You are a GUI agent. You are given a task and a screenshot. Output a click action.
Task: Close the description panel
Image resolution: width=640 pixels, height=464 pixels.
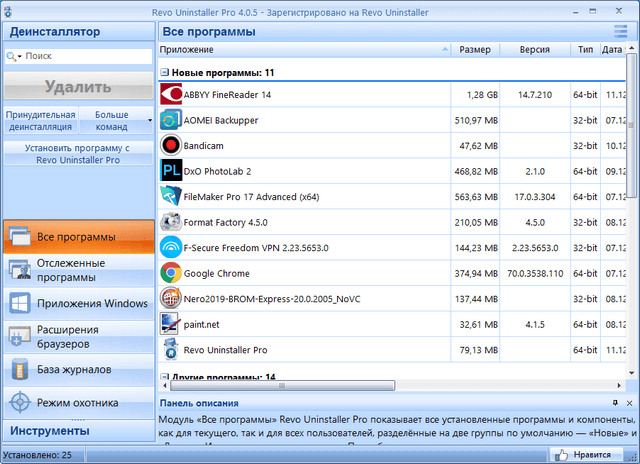point(629,403)
